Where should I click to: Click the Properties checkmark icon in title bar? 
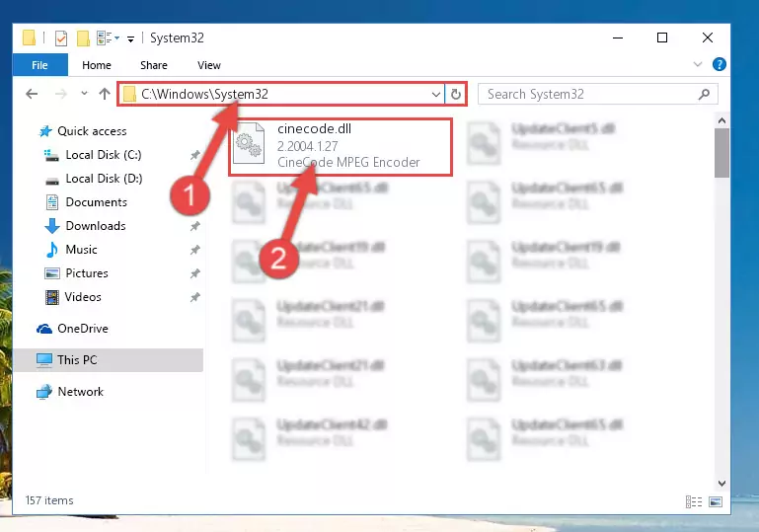click(61, 38)
